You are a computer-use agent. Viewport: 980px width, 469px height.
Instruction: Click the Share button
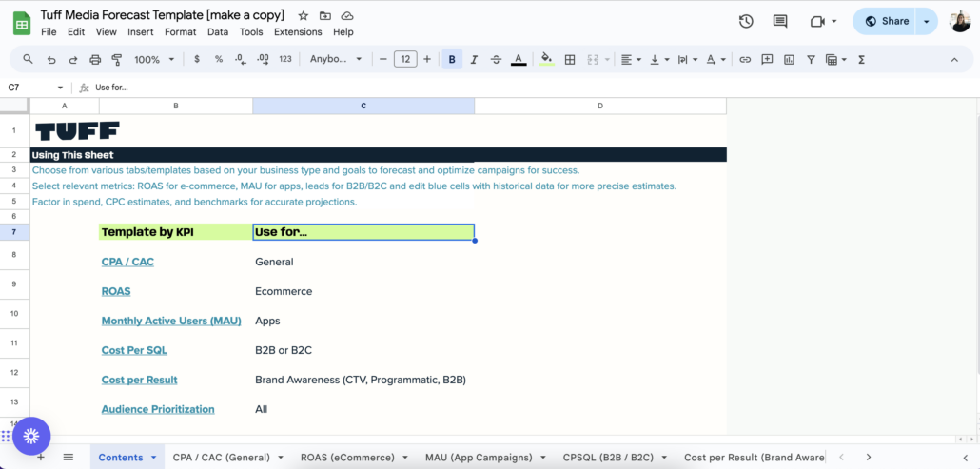pyautogui.click(x=885, y=21)
